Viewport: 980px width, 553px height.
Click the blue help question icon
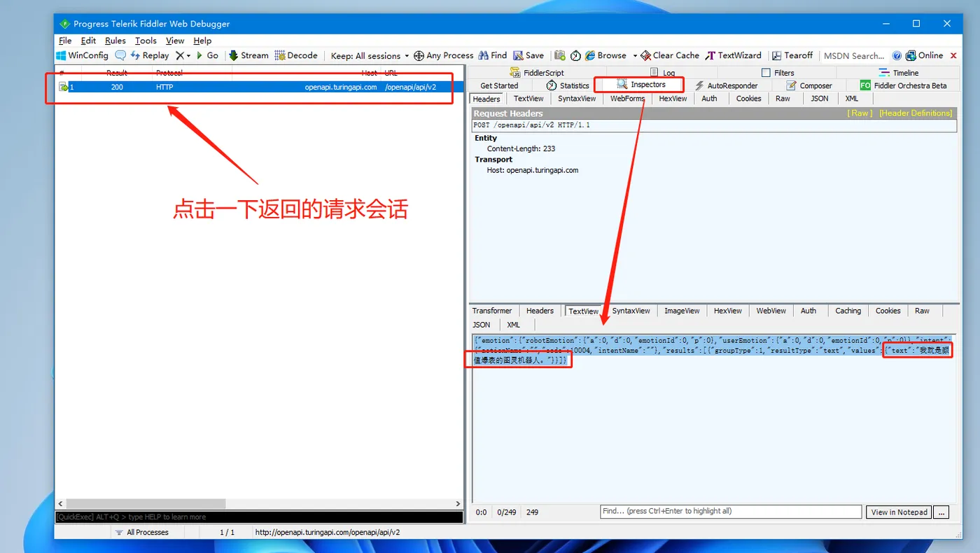(897, 55)
